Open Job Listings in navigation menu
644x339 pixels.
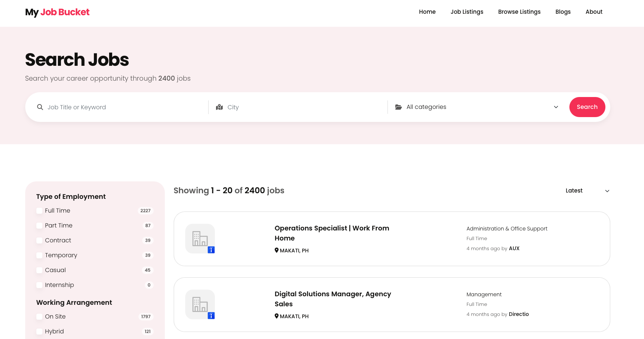coord(467,12)
